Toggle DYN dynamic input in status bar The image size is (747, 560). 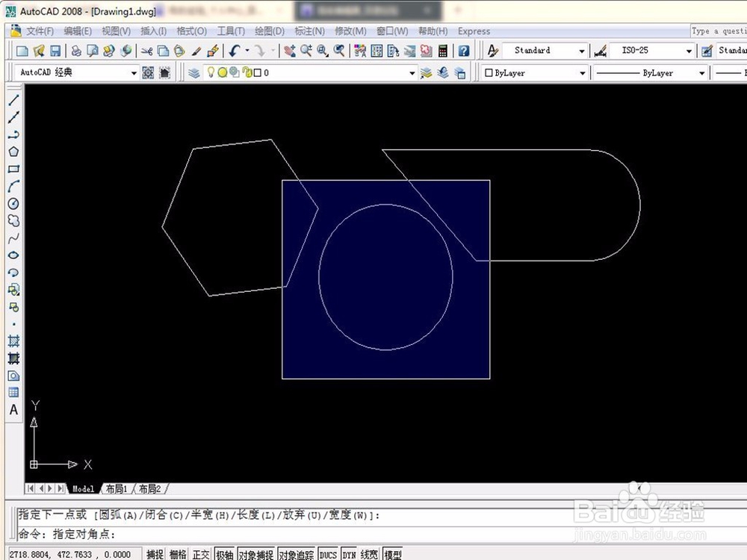[x=349, y=554]
